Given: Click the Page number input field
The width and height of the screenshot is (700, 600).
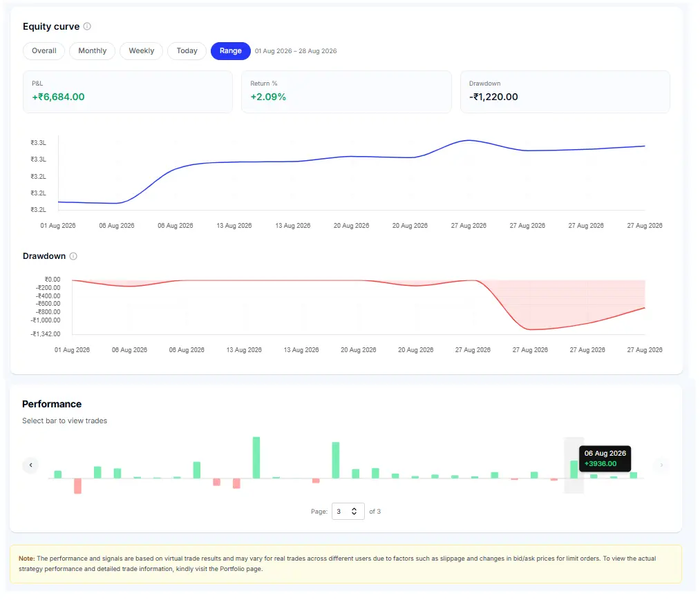Looking at the screenshot, I should (348, 511).
